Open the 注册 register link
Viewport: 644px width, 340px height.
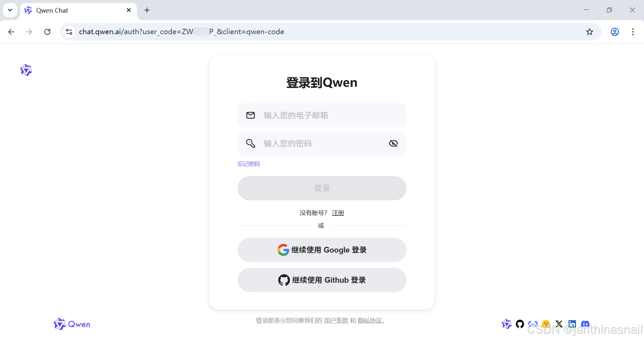[x=338, y=213]
